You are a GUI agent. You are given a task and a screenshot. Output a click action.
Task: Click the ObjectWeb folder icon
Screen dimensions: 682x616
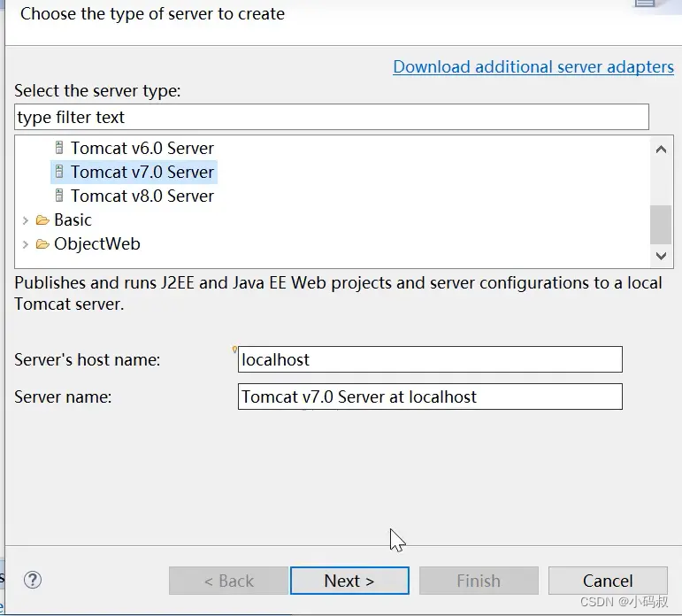(x=42, y=243)
